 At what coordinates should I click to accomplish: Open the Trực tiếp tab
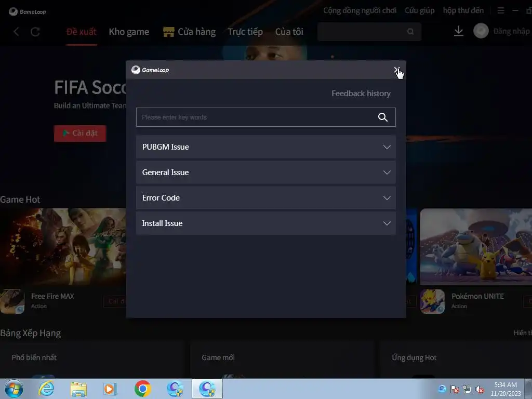click(245, 32)
